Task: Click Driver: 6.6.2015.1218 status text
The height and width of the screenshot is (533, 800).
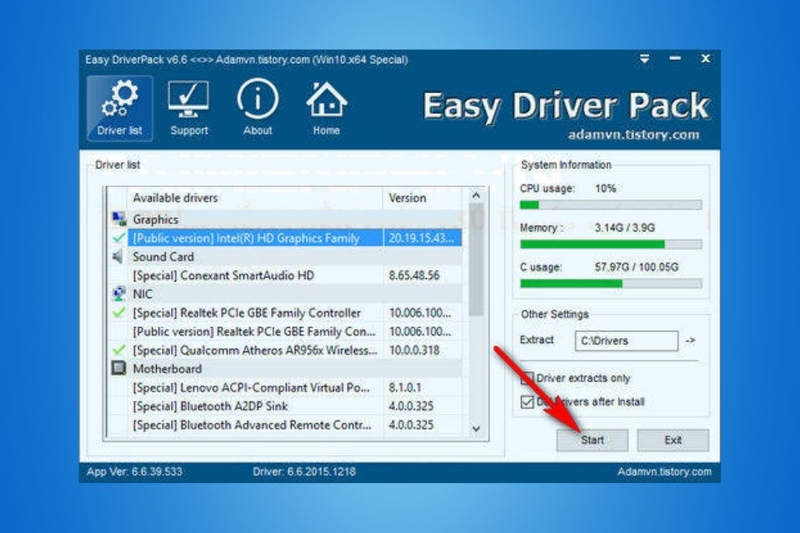Action: [304, 472]
